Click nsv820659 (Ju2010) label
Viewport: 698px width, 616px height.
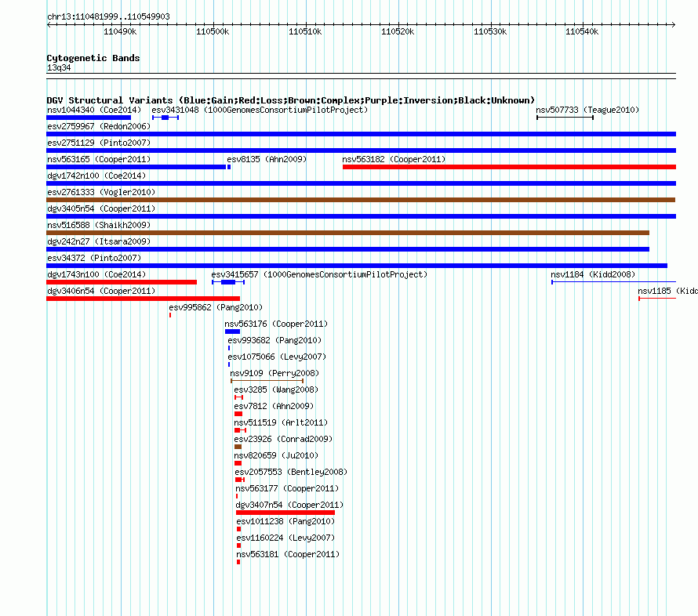pyautogui.click(x=276, y=455)
